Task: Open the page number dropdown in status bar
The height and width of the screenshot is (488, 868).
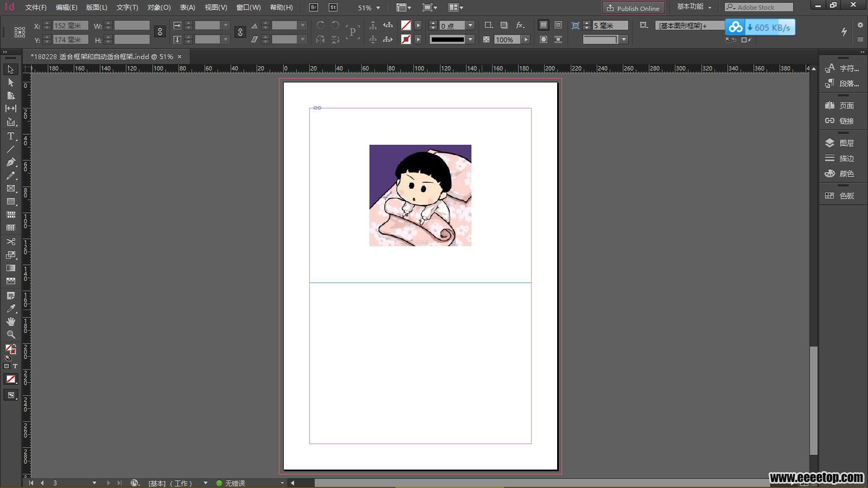Action: click(x=94, y=483)
